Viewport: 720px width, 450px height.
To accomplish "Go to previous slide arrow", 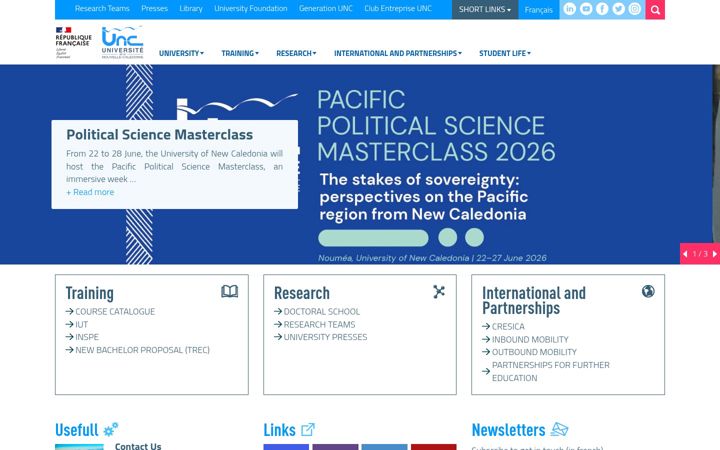I will 685,254.
